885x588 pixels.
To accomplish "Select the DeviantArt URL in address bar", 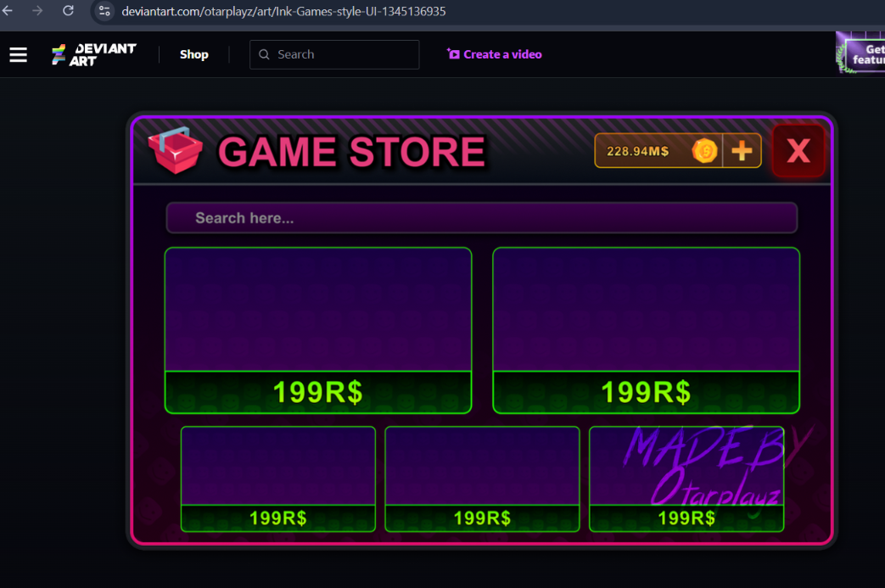I will [283, 11].
